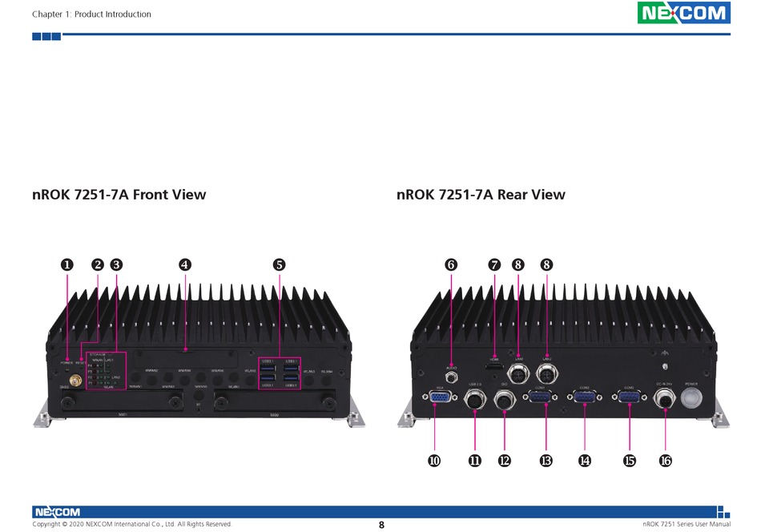Click the NEXCOM logo in the page header

(x=683, y=13)
